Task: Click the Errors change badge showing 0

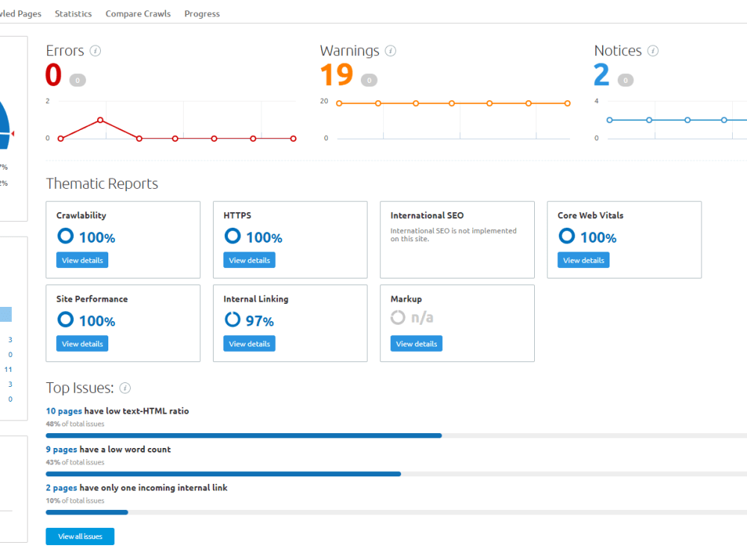Action: [78, 80]
